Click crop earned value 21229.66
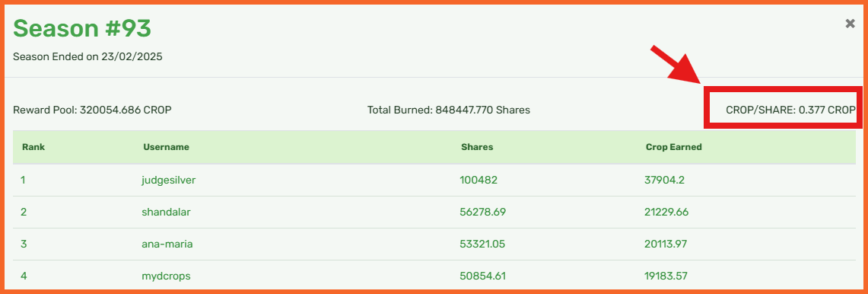Viewport: 868px width, 294px height. 666,212
